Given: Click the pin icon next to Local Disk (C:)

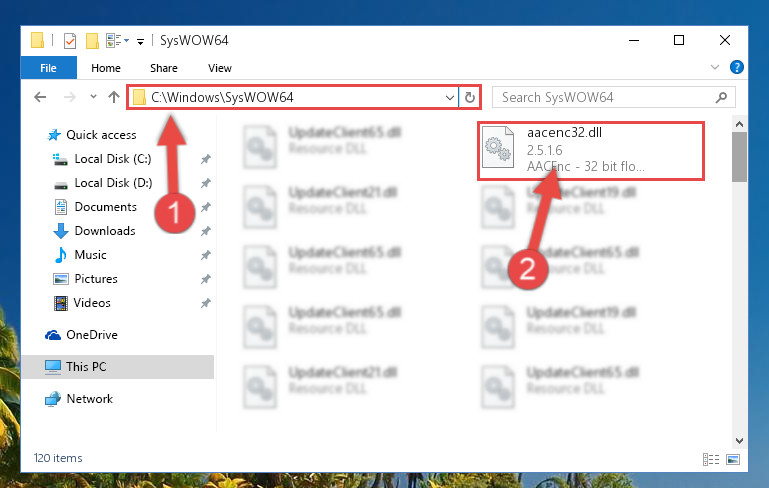Looking at the screenshot, I should pos(205,159).
